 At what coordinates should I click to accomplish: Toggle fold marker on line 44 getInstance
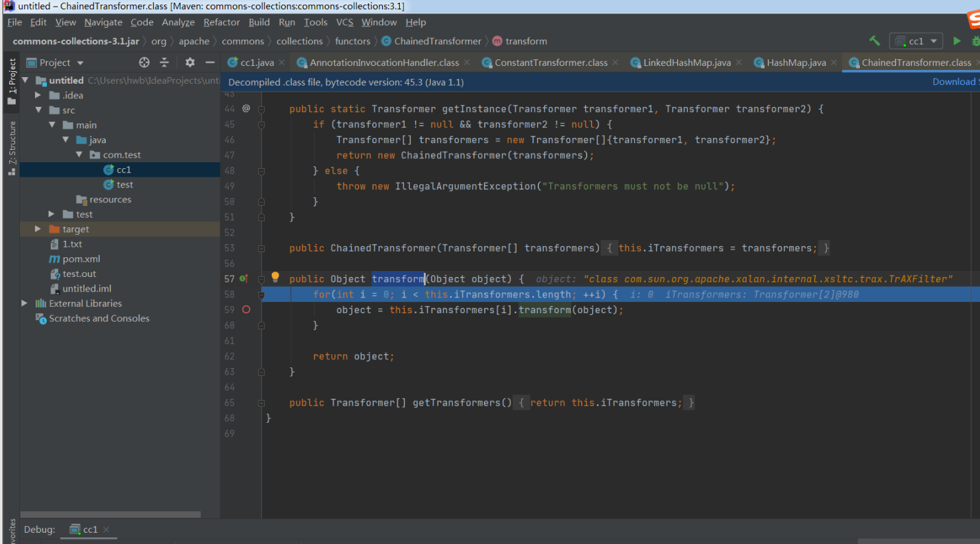pos(261,109)
